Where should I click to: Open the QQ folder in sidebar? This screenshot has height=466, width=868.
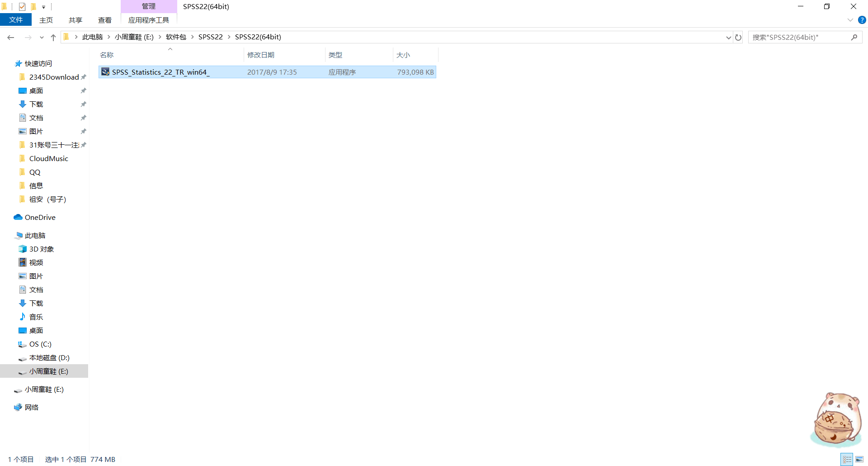click(x=35, y=172)
